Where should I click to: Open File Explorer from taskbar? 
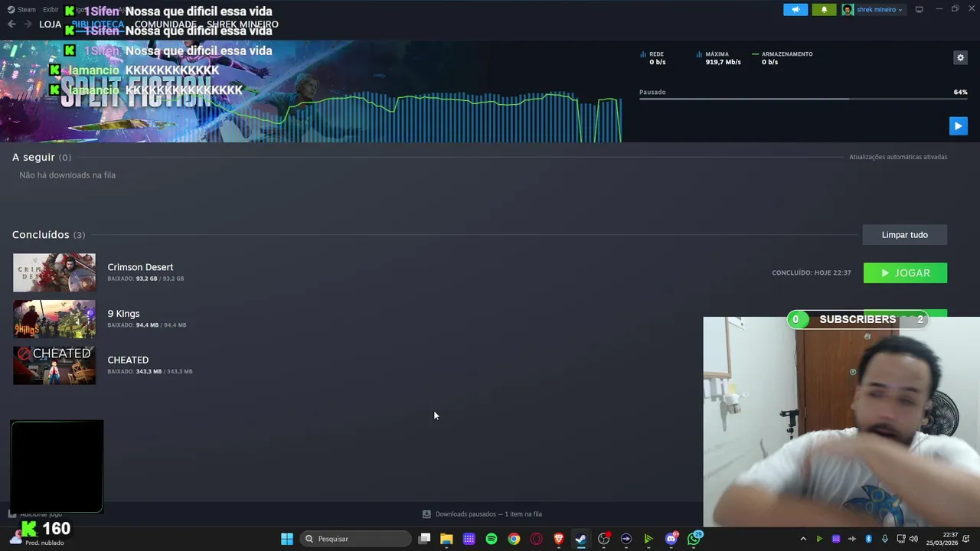tap(446, 539)
